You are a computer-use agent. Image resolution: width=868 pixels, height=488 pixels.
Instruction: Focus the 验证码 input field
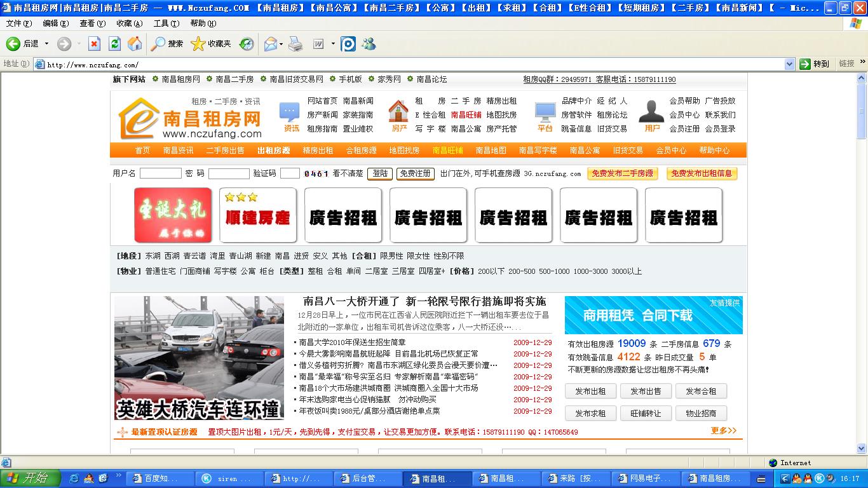pyautogui.click(x=290, y=173)
